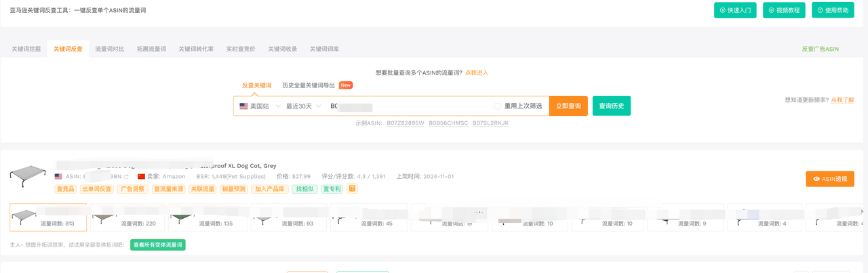Click the BSR 1,449 (Pet Supplies) text

tap(233, 176)
